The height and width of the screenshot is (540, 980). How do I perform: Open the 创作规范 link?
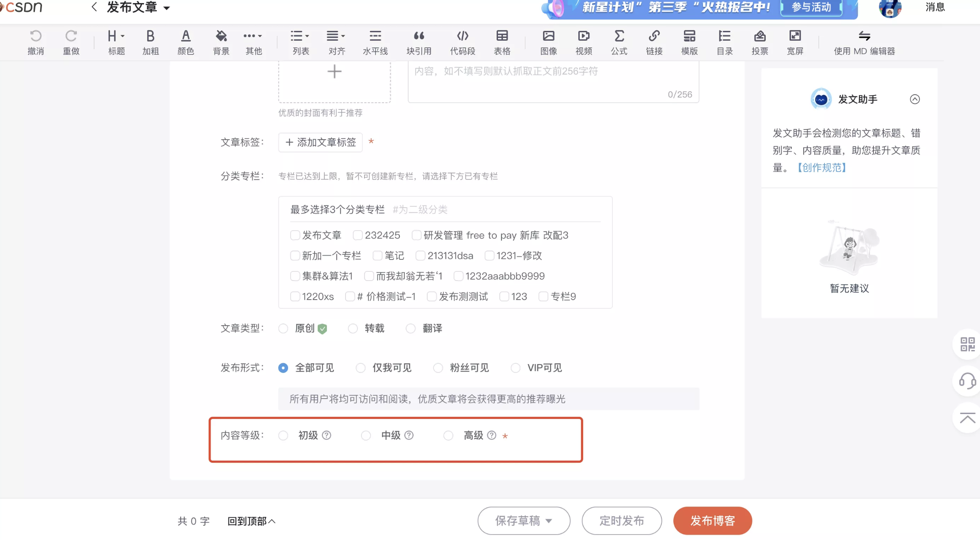tap(822, 168)
